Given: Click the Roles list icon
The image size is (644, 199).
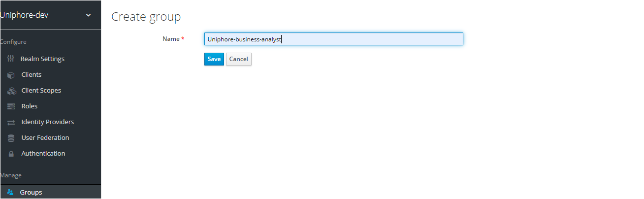Looking at the screenshot, I should 11,106.
